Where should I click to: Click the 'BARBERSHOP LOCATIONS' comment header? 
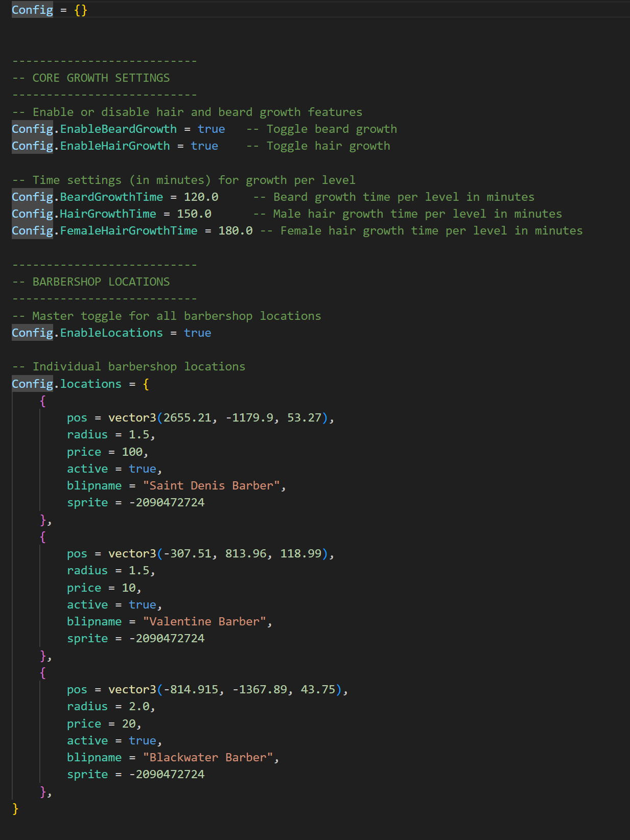(x=101, y=282)
